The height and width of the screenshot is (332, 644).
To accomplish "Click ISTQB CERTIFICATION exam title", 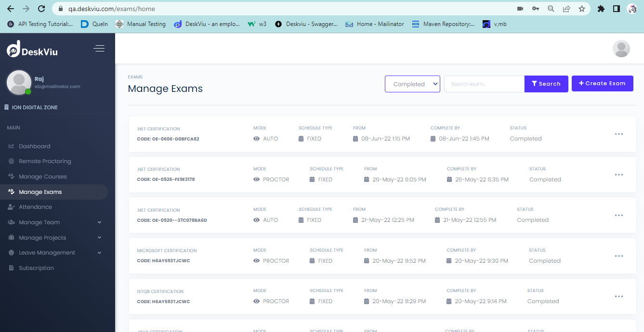I will pyautogui.click(x=160, y=292).
